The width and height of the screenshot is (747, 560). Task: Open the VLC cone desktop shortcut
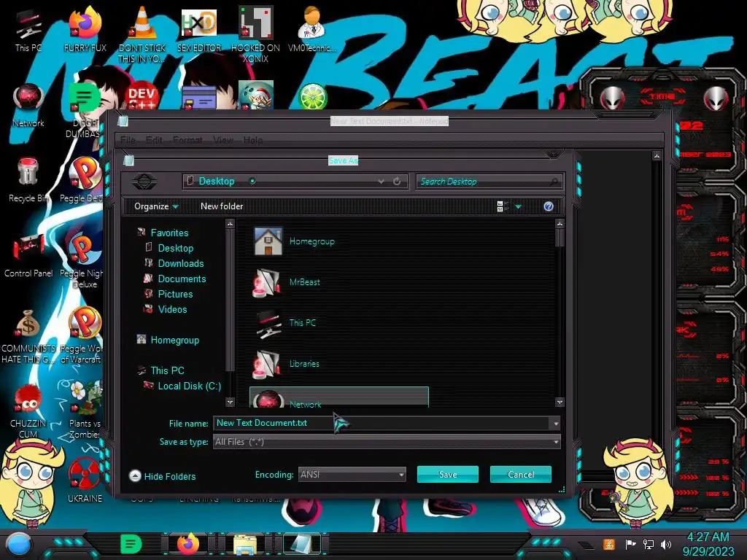(x=142, y=34)
